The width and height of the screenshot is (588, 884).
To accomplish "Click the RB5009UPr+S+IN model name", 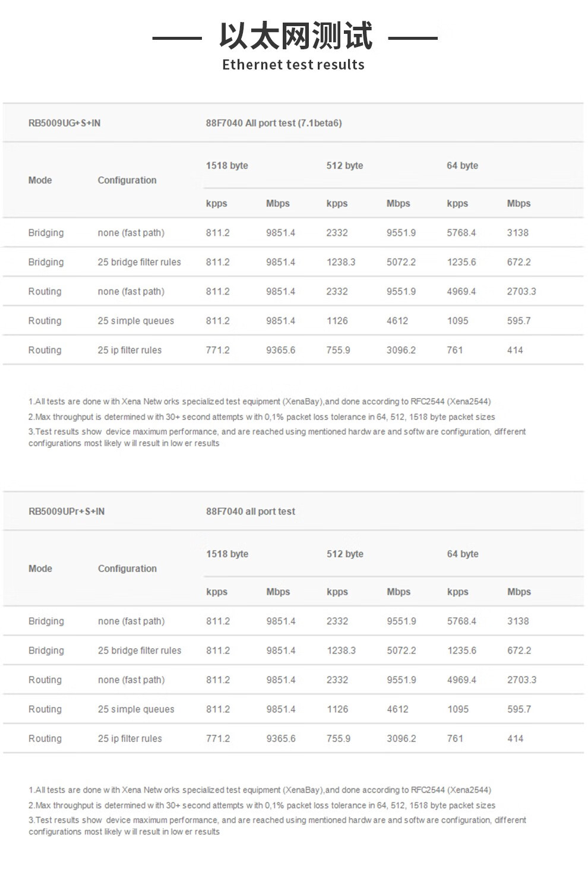I will (x=67, y=512).
